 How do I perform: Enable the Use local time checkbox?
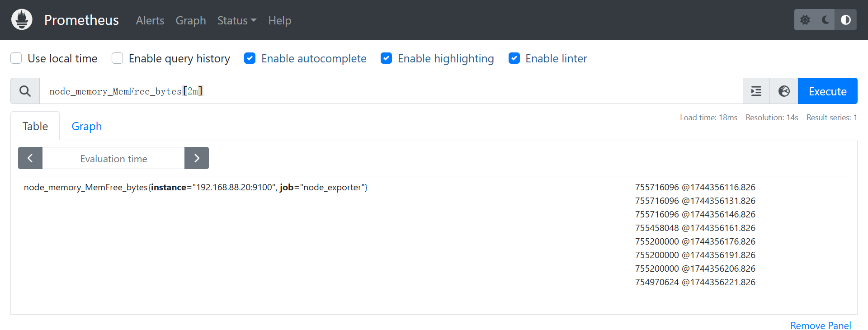pos(16,58)
